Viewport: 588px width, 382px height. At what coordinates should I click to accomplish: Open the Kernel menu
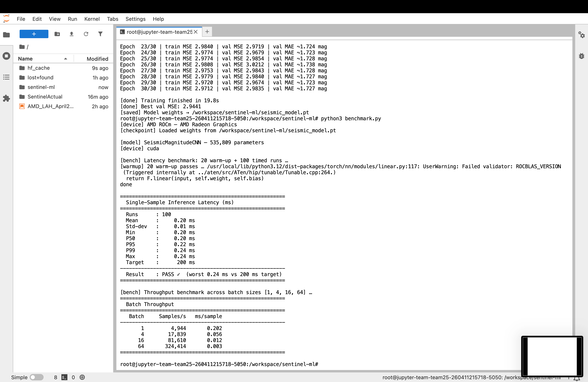pyautogui.click(x=92, y=19)
